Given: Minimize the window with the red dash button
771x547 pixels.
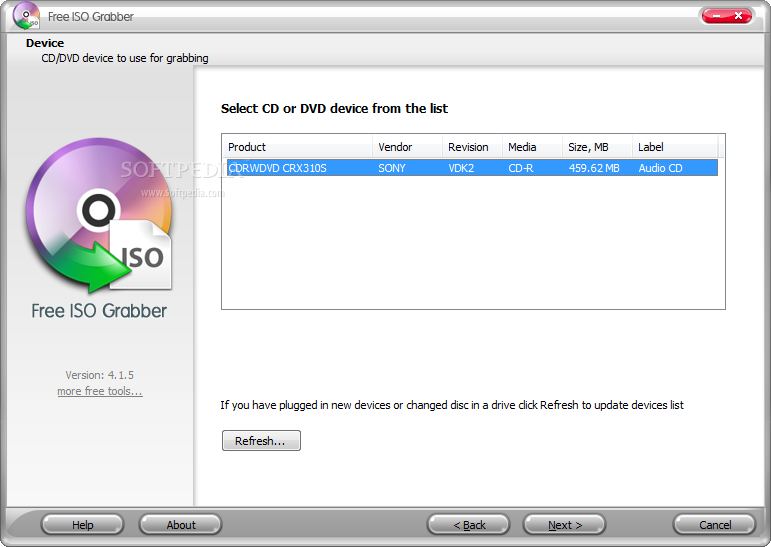Looking at the screenshot, I should click(715, 16).
